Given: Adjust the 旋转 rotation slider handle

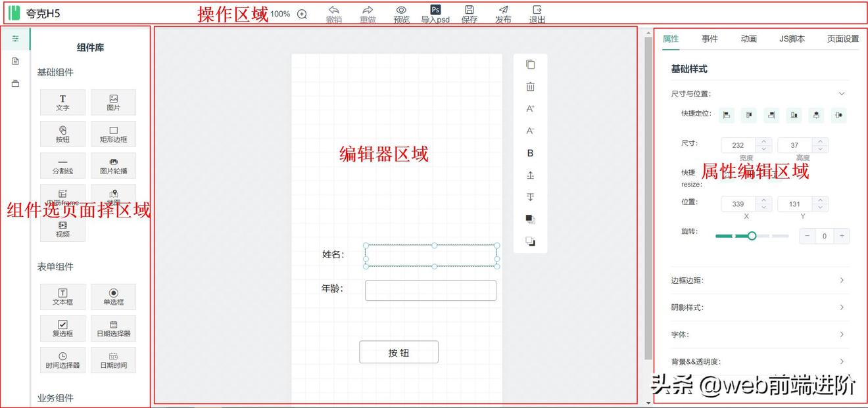Looking at the screenshot, I should coord(752,235).
